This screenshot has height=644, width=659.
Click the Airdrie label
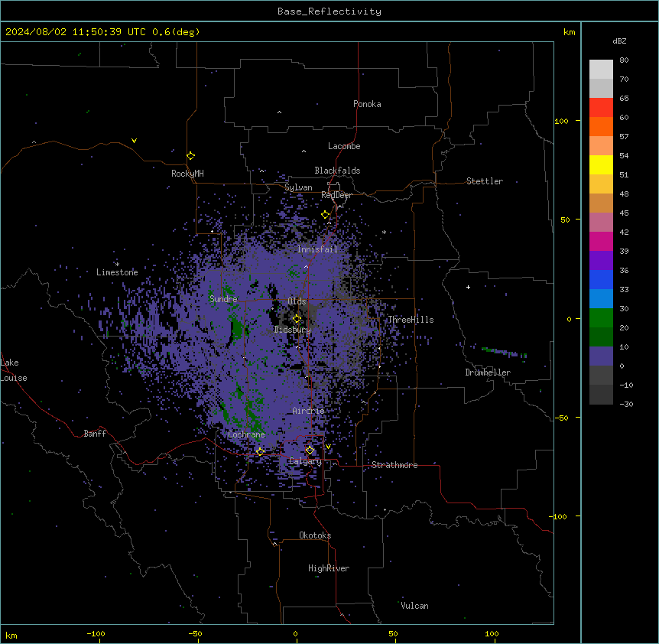click(x=308, y=411)
